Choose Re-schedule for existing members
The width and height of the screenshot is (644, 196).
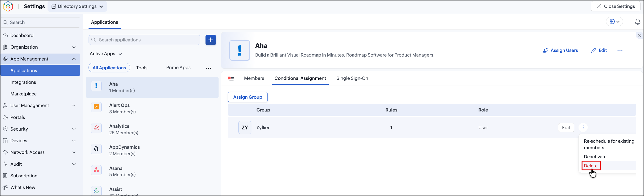pyautogui.click(x=609, y=144)
